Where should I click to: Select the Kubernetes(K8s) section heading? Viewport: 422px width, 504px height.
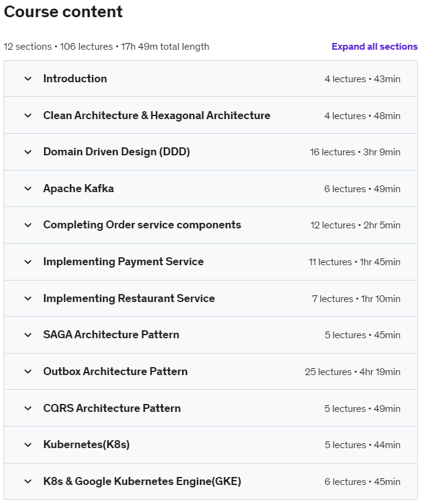pos(86,445)
